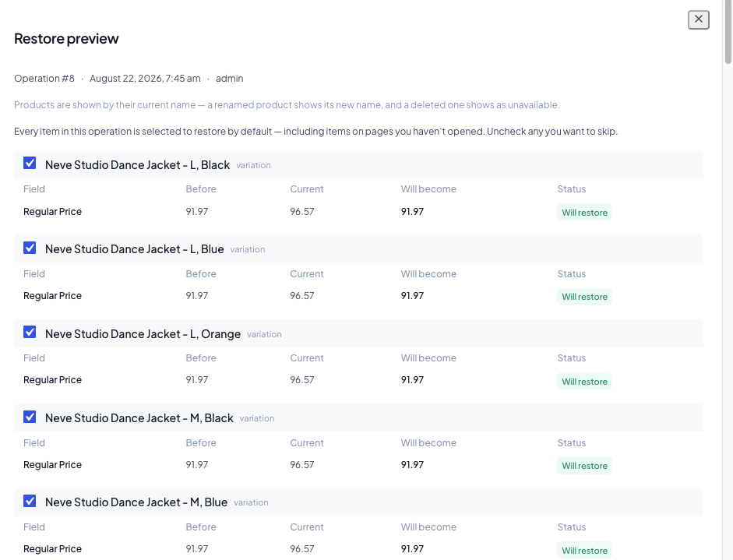Click Will restore badge for L, Black
Viewport: 733px width, 560px height.
[x=584, y=213]
